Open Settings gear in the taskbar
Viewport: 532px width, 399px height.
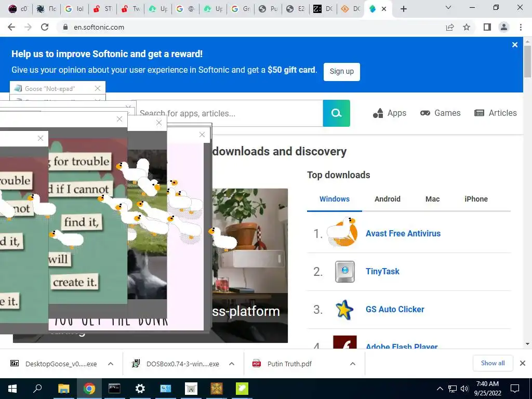(140, 389)
